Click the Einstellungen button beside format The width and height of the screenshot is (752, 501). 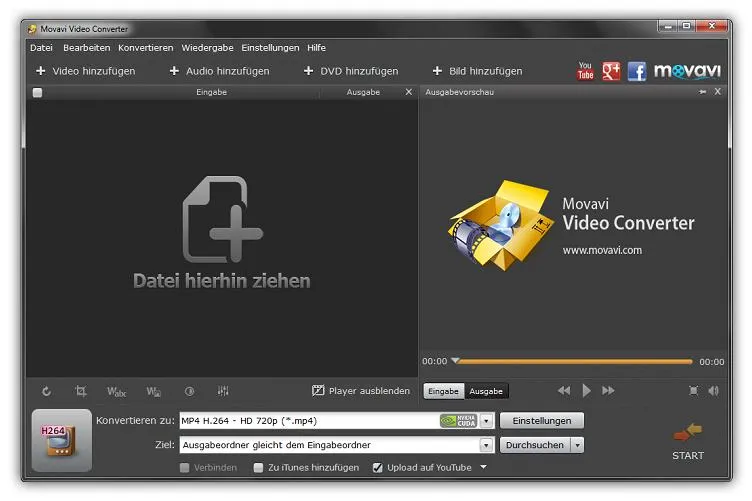tap(542, 420)
